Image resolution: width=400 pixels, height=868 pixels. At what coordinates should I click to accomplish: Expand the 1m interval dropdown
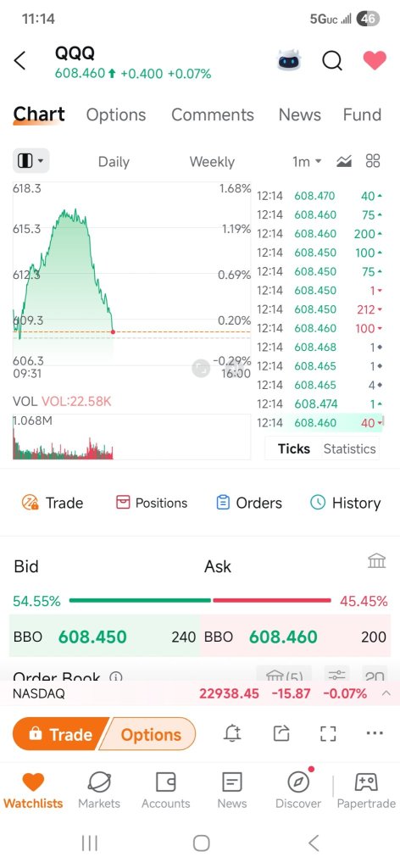(x=307, y=161)
